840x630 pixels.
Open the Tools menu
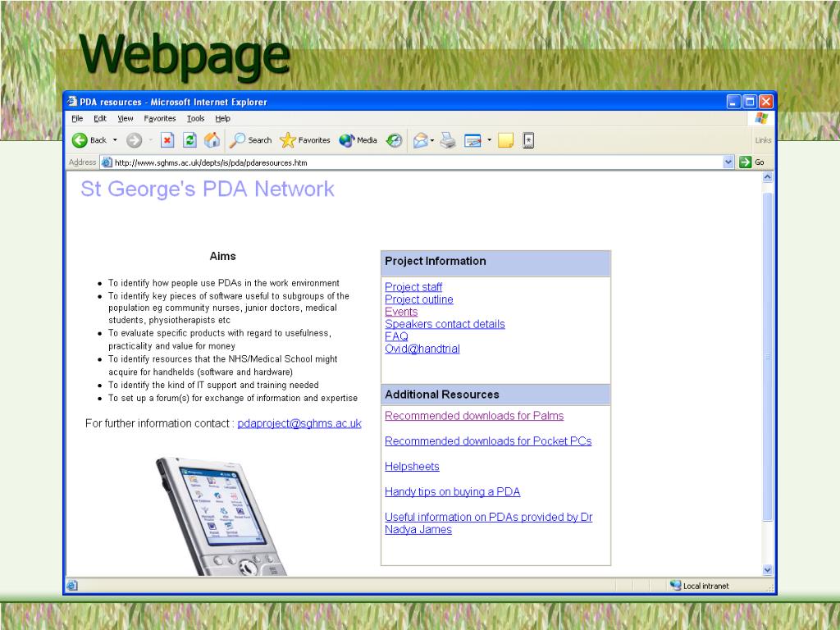point(195,118)
